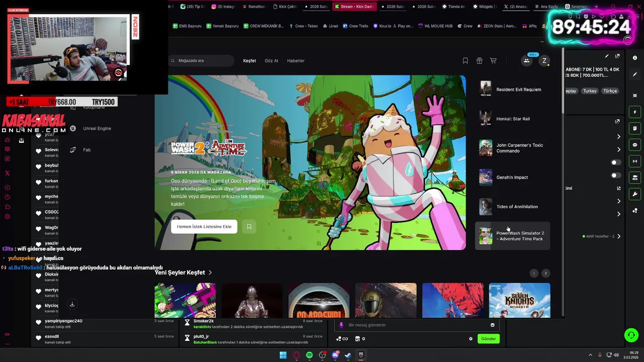Open the WL MOUSE HUB bookmark
Viewport: 644px width, 362px height.
pos(435,26)
